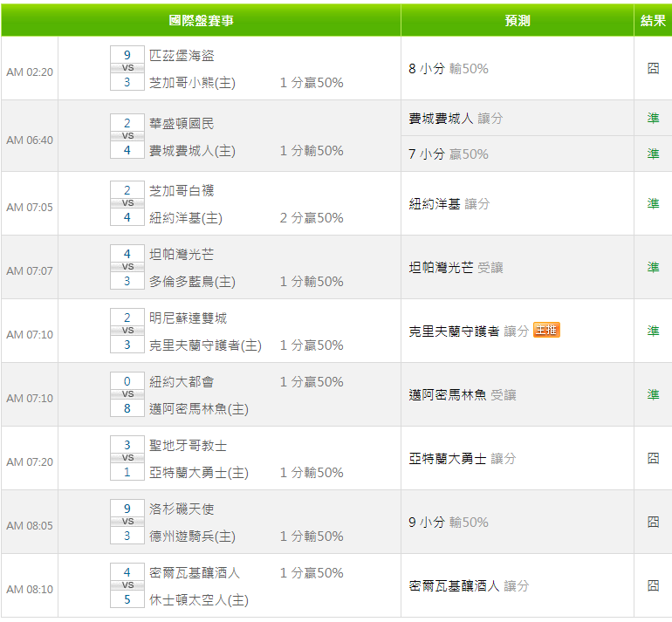The height and width of the screenshot is (622, 672).
Task: Click prediction 紐約洋基 讓分
Action: click(449, 204)
